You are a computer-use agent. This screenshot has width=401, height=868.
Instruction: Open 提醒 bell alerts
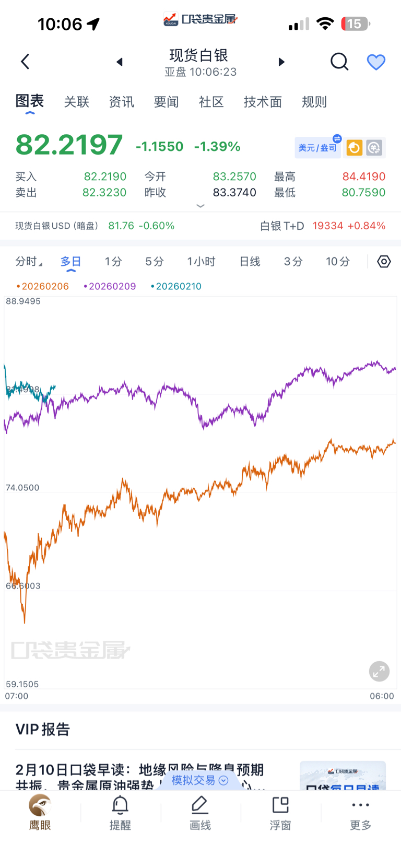120,812
